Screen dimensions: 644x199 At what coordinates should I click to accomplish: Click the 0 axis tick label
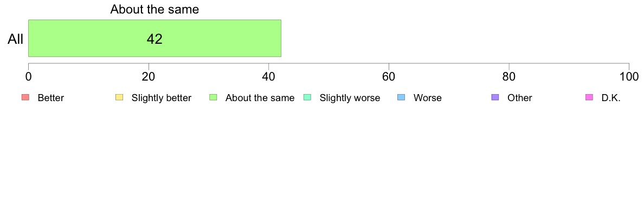pyautogui.click(x=28, y=77)
